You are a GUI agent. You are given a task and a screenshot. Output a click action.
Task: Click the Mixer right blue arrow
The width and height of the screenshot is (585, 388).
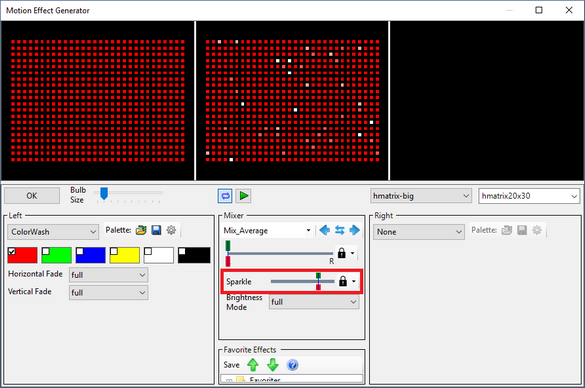point(354,230)
